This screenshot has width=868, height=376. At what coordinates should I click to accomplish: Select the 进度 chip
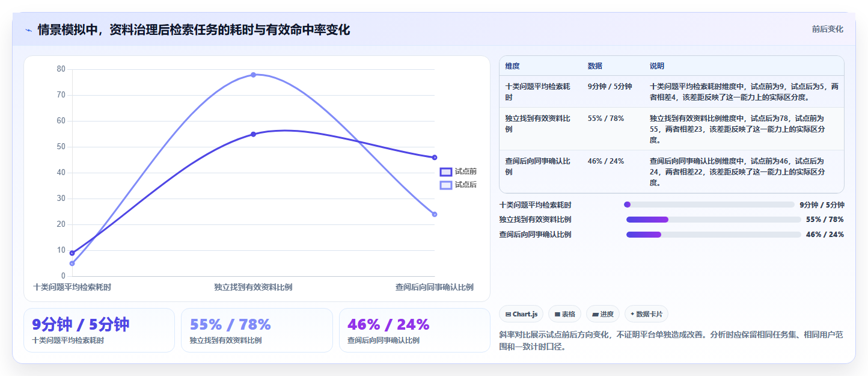click(x=603, y=314)
